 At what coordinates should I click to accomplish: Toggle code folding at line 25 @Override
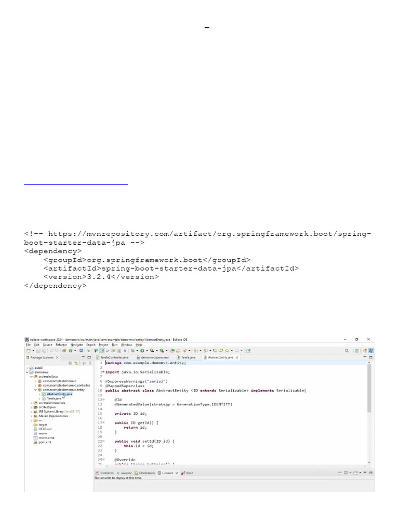coord(103,460)
